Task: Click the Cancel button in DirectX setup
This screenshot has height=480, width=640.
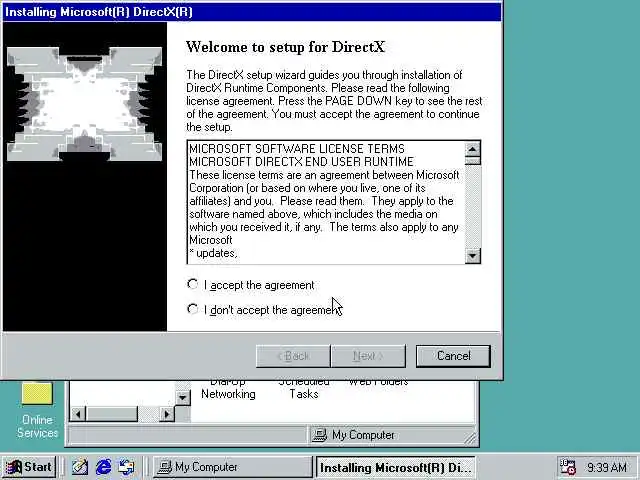Action: 453,356
